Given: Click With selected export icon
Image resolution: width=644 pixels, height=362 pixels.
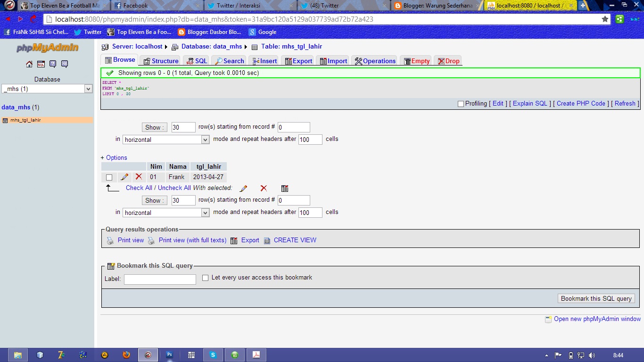Looking at the screenshot, I should pos(285,188).
